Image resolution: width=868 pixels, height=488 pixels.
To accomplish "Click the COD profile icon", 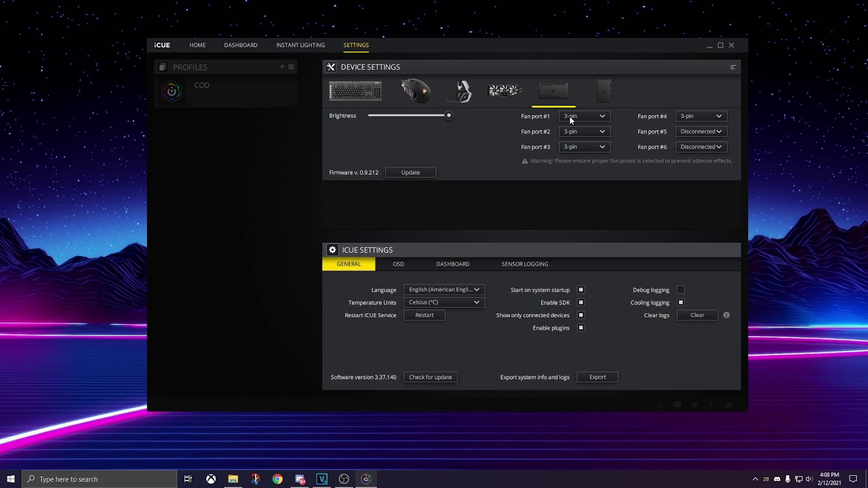I will pos(172,91).
